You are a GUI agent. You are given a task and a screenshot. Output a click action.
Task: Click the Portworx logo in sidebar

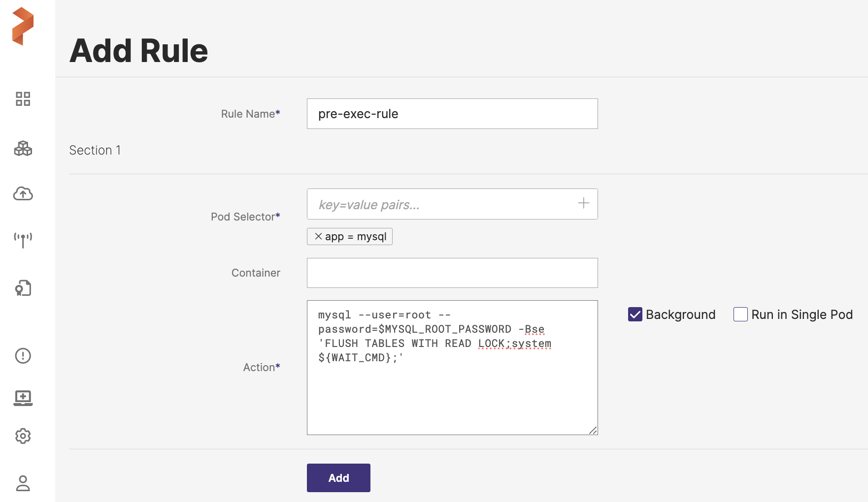23,27
